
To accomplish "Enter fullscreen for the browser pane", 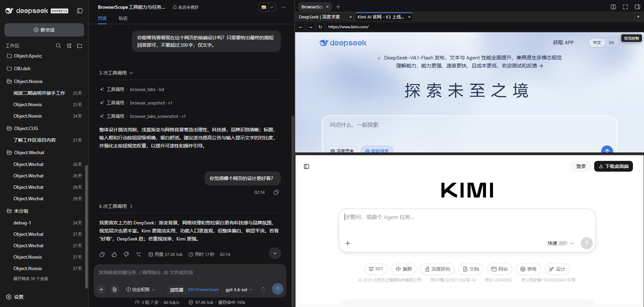I will [625, 7].
